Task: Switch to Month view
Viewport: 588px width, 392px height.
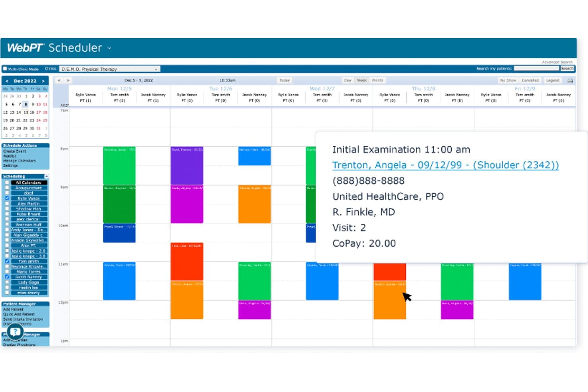Action: coord(378,80)
